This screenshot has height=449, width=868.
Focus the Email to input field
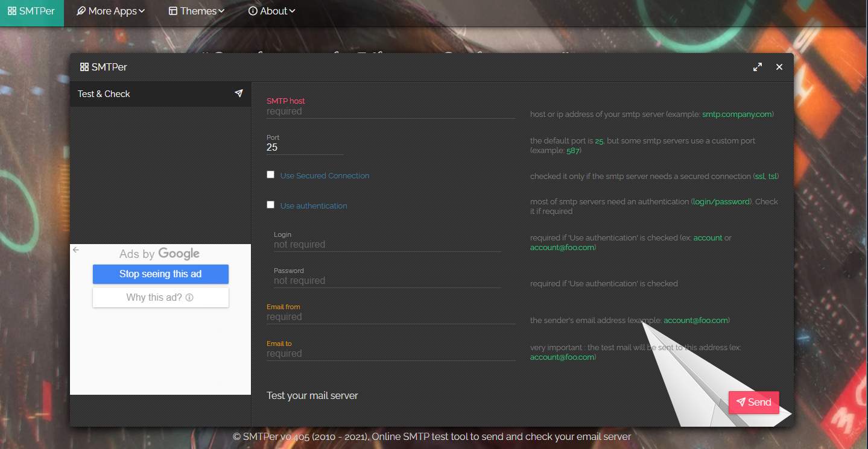390,354
